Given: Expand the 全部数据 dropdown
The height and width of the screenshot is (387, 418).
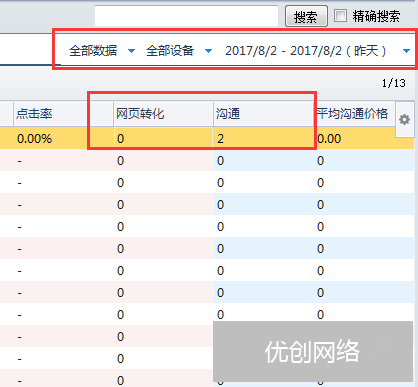Looking at the screenshot, I should 102,51.
